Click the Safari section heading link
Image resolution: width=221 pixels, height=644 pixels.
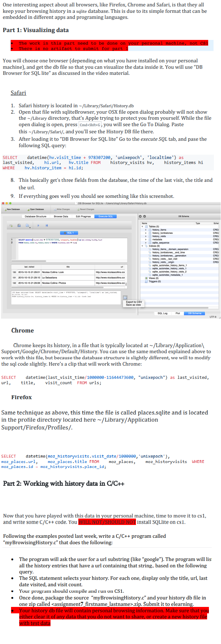(18, 93)
